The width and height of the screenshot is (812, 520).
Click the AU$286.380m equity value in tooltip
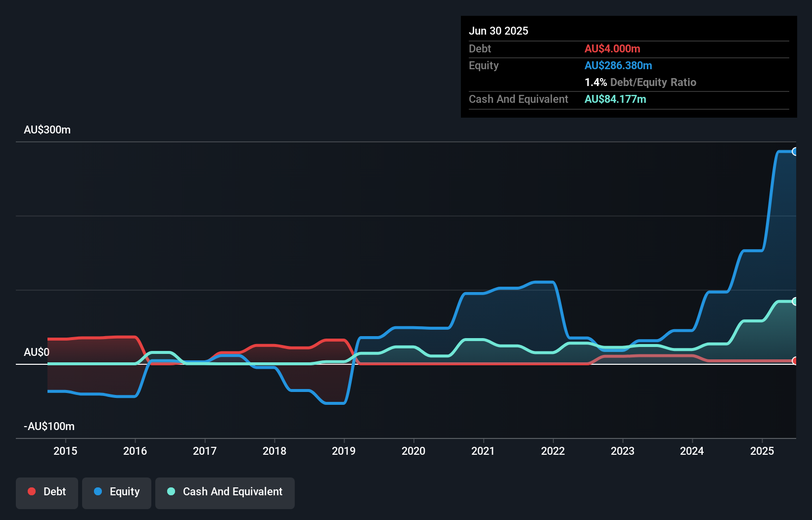pyautogui.click(x=618, y=66)
